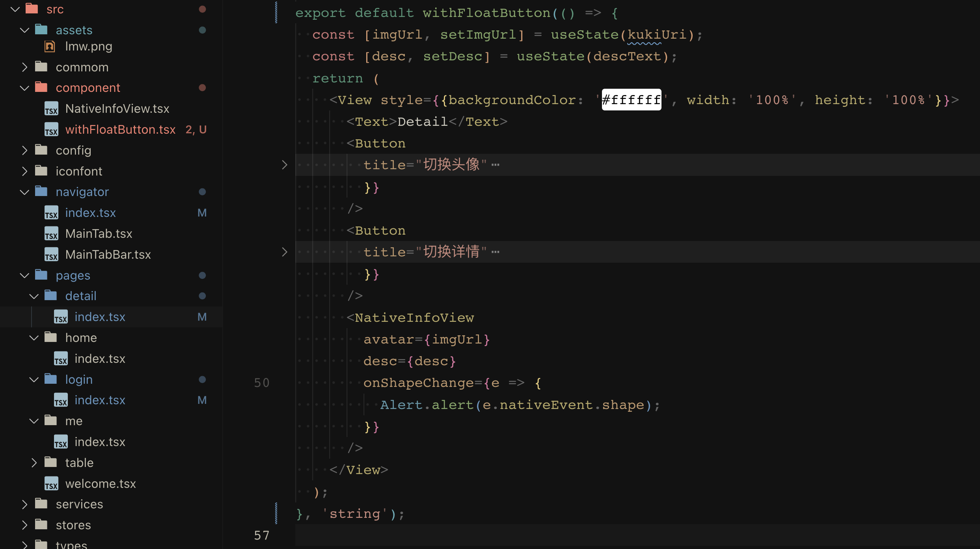
Task: Click the config folder icon
Action: (x=41, y=150)
